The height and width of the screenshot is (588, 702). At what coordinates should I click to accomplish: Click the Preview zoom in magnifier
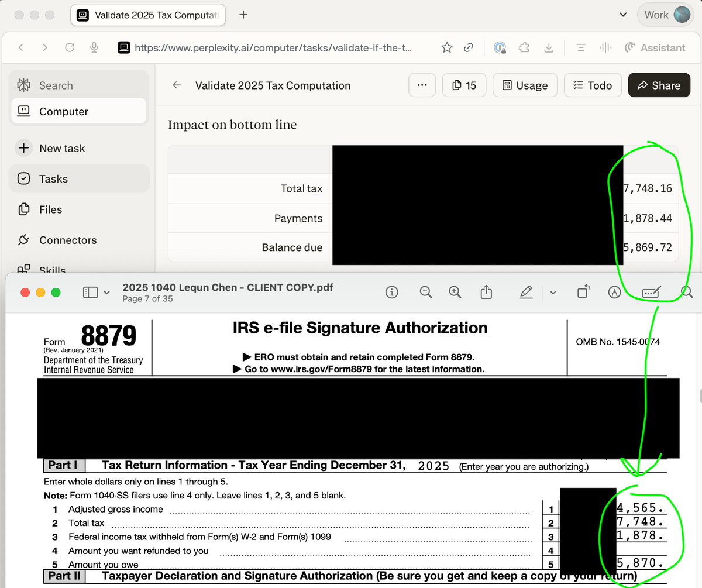(x=455, y=292)
